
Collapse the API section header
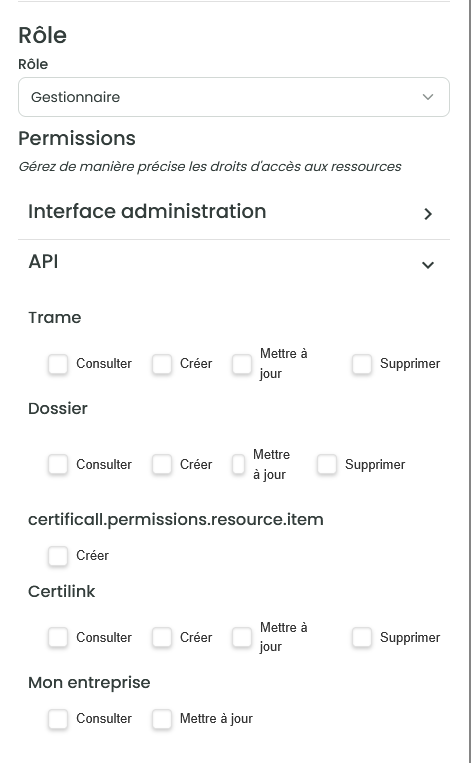(234, 263)
